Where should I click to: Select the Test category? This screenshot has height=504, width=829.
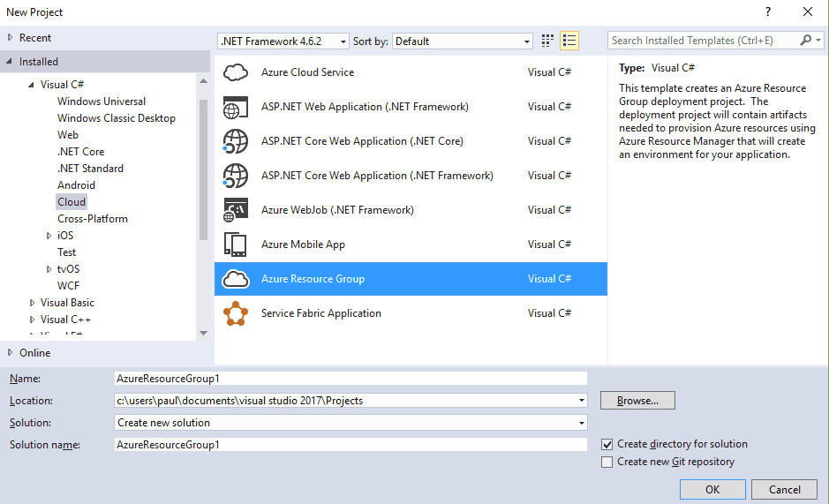point(66,252)
